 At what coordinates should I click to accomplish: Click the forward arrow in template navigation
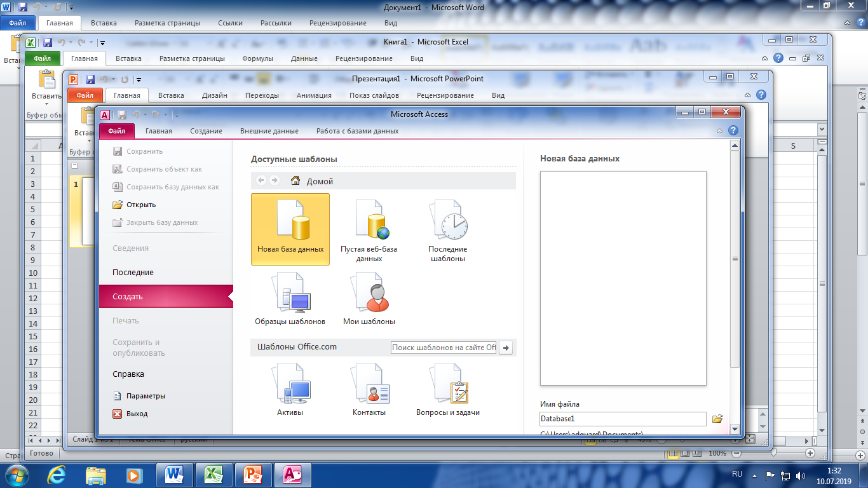pos(275,180)
